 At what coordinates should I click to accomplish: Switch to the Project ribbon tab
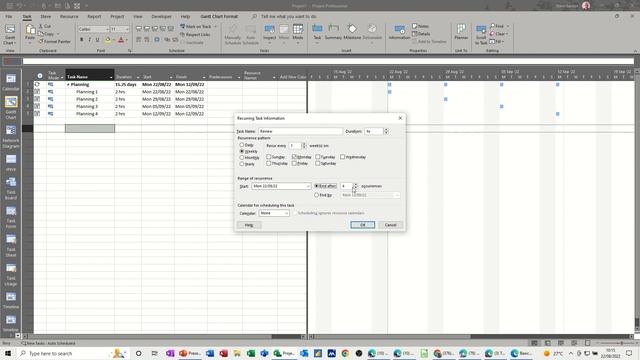click(117, 16)
